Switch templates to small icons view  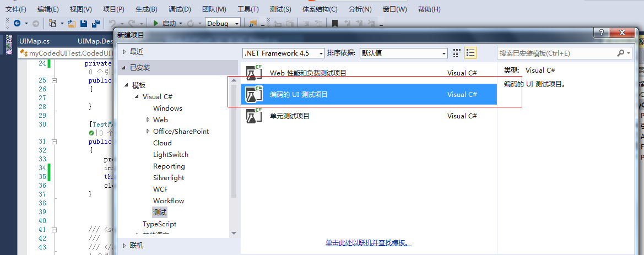coord(457,52)
